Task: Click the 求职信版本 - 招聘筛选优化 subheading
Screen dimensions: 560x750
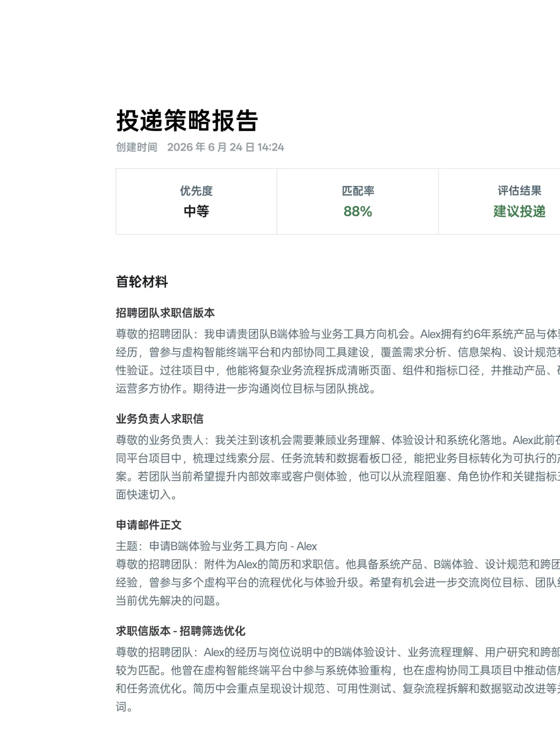Action: [180, 631]
